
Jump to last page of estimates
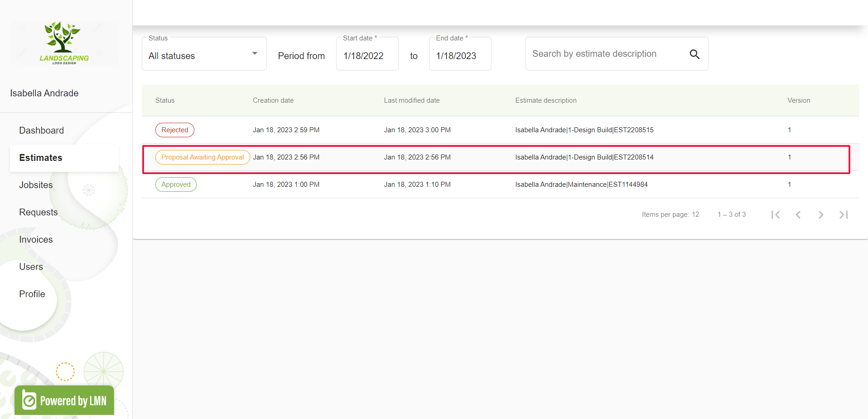843,214
